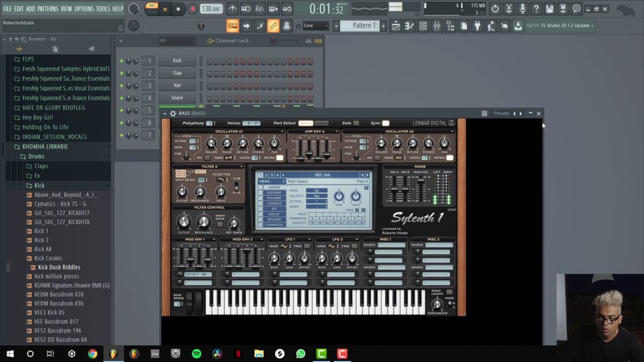Toggle the typing keyboard to piano icon
Viewport: 644px width, 362px height.
(x=233, y=26)
